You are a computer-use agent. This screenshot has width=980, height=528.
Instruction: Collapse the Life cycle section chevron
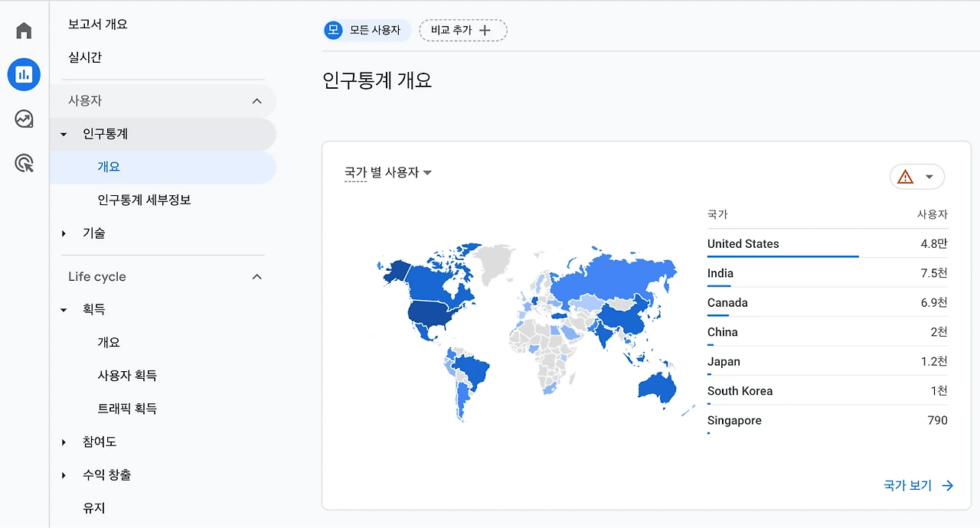pyautogui.click(x=257, y=277)
